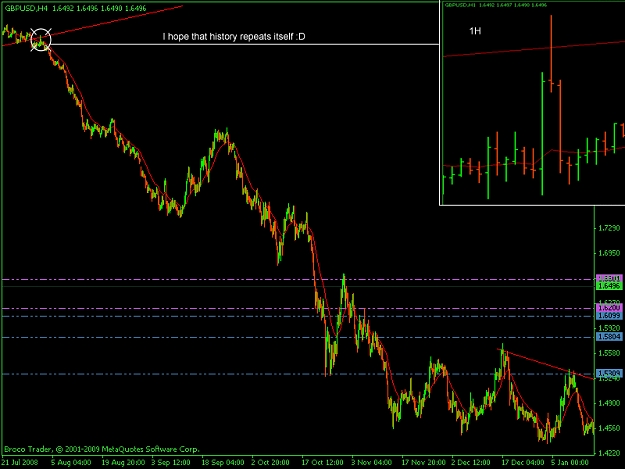Click the '17 Oct 12:00' date label
Screen dimensions: 625x469
tap(322, 463)
